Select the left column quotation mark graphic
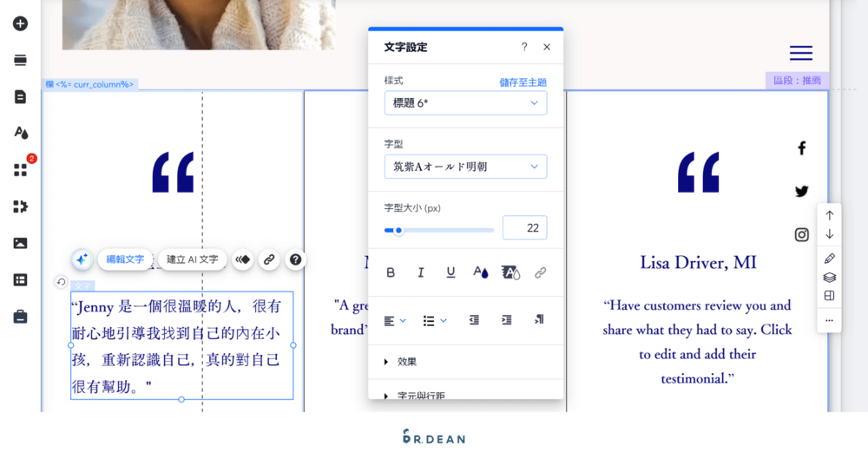Screen dimensions: 868x452 [173, 172]
